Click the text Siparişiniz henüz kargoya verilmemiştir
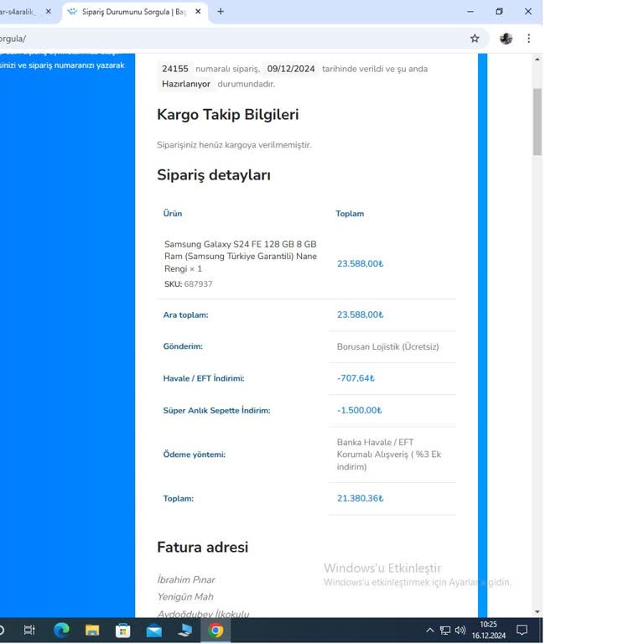Viewport: 644px width, 644px height. pyautogui.click(x=234, y=145)
